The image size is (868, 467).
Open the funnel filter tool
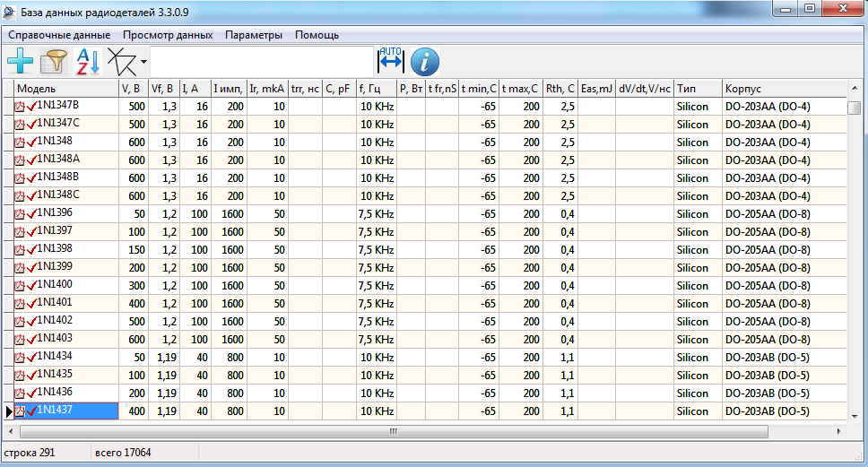[54, 62]
